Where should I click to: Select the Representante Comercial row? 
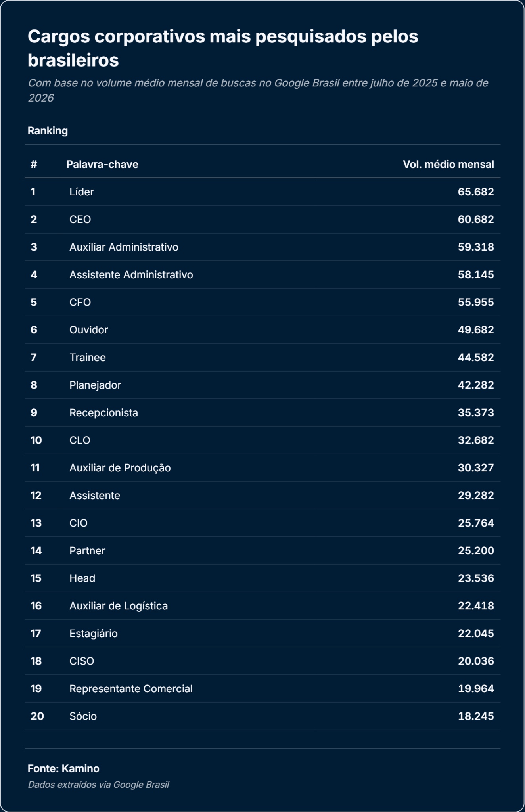pos(262,689)
